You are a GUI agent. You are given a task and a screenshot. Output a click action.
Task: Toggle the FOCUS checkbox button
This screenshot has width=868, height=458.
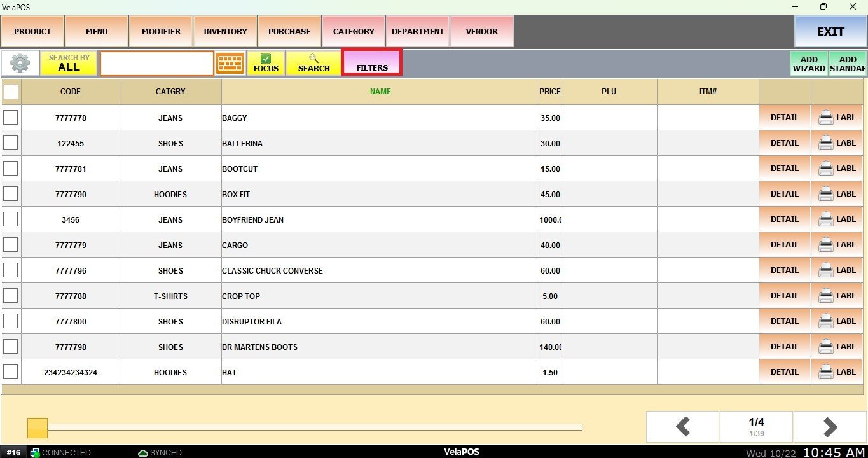point(266,63)
